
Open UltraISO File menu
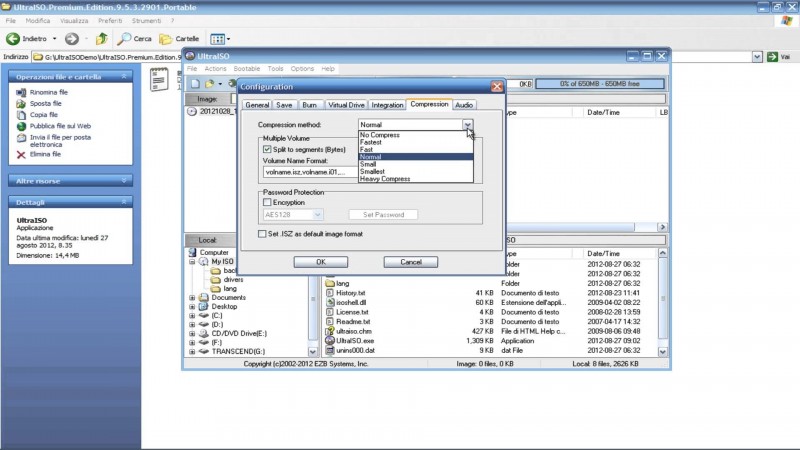point(192,68)
